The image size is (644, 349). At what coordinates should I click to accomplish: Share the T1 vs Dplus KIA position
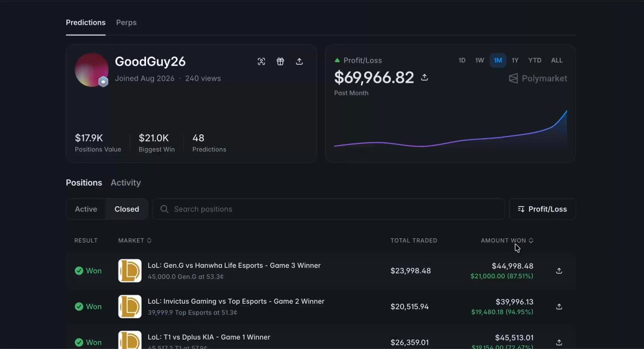click(559, 342)
